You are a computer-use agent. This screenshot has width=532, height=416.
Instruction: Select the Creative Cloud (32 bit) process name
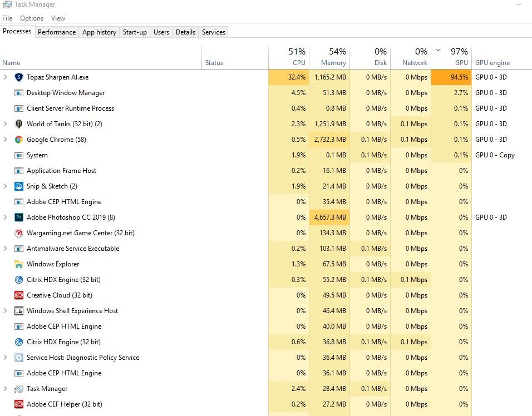(x=60, y=295)
